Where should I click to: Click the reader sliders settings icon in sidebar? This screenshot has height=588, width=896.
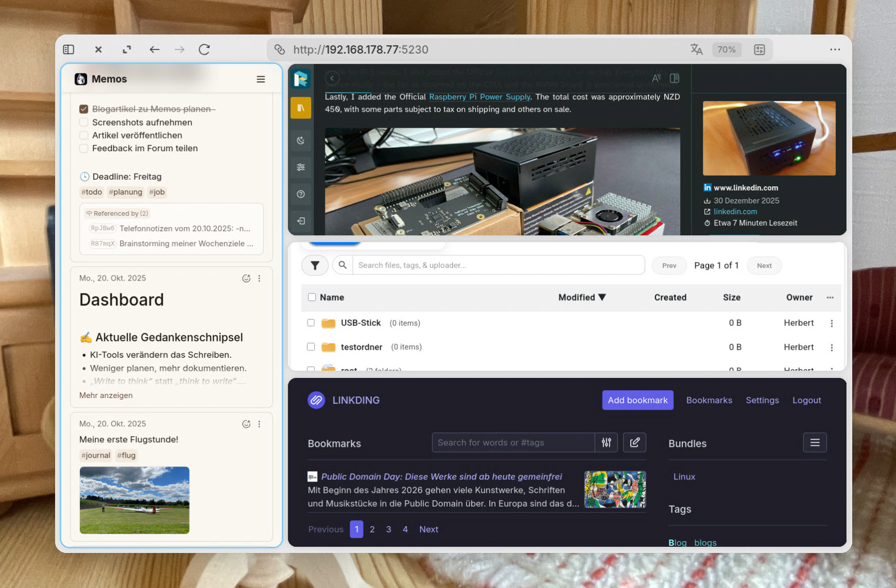[x=301, y=167]
